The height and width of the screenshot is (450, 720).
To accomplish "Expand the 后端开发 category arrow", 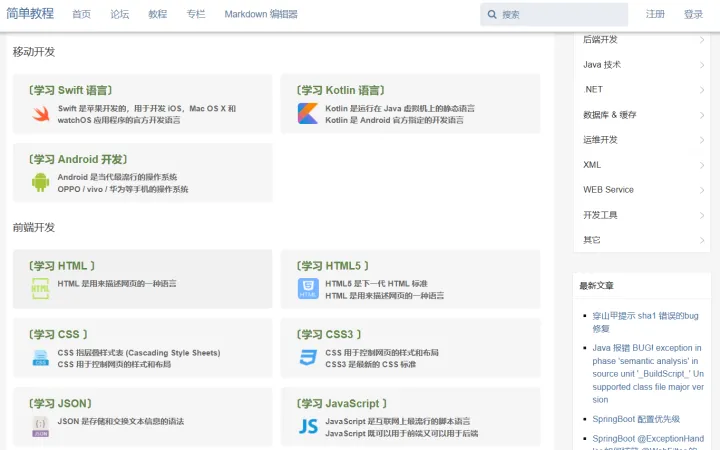I will pos(702,40).
